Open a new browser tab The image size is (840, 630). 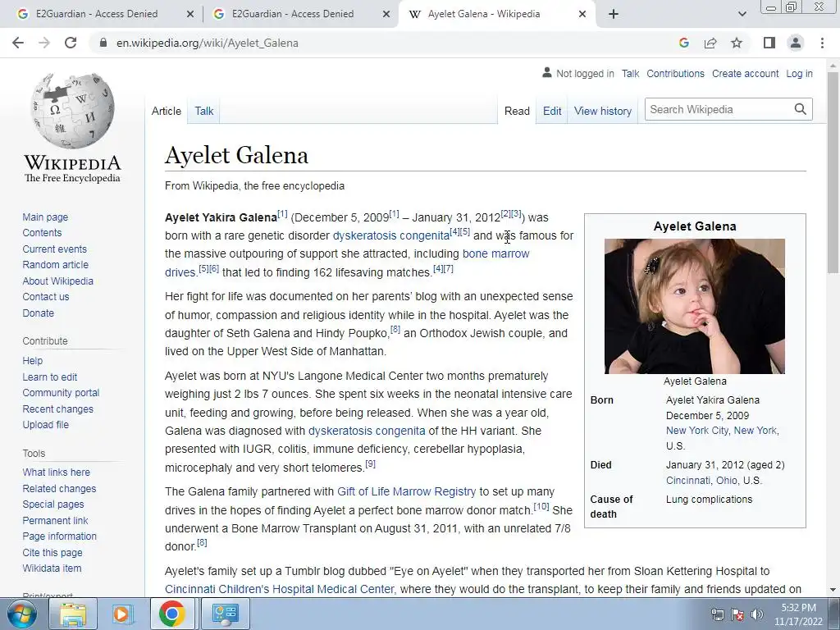(614, 15)
